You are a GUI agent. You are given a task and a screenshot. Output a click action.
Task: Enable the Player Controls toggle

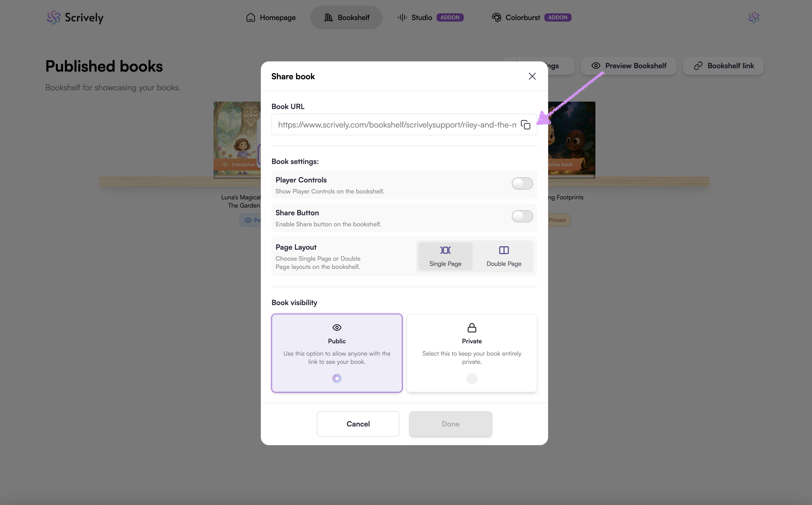[x=522, y=183]
